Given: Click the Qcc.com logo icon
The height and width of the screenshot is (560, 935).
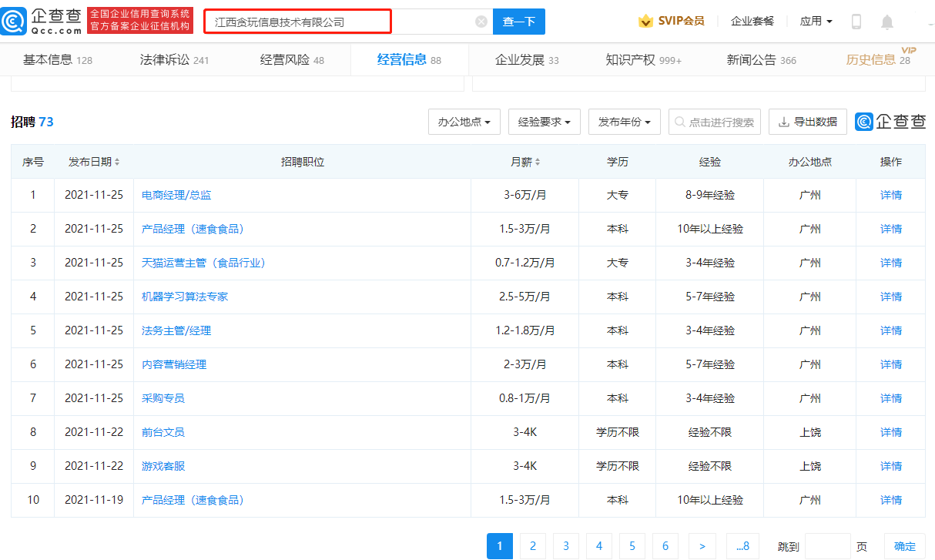Looking at the screenshot, I should click(15, 22).
